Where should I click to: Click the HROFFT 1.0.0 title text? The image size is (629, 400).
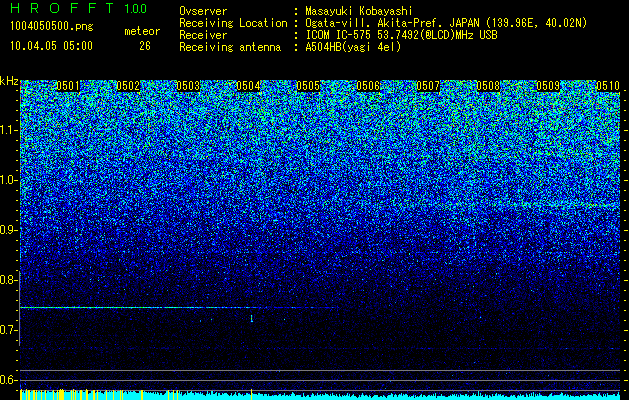pos(79,8)
